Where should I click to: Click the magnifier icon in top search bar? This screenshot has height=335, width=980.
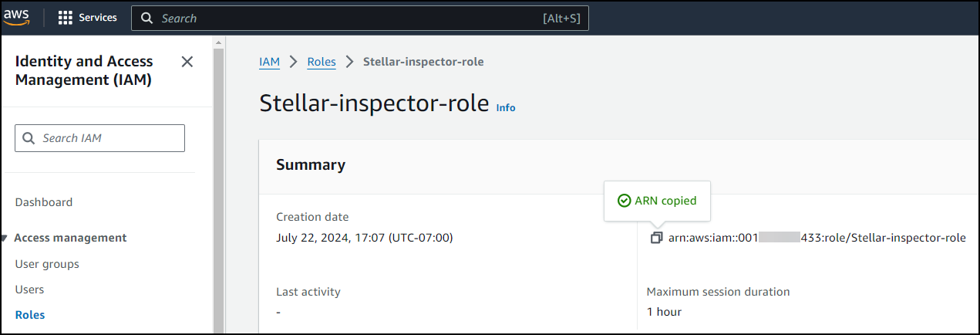[x=146, y=19]
